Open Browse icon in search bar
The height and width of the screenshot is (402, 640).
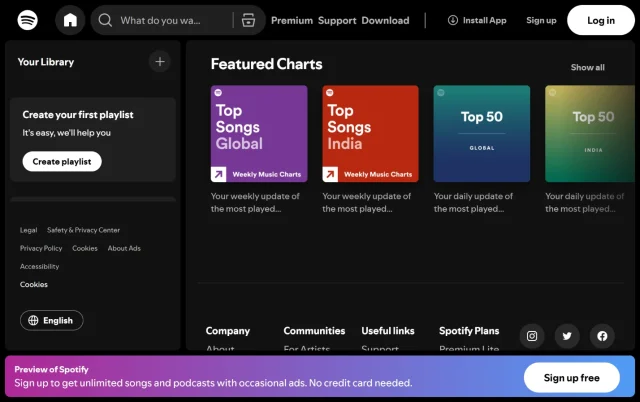[x=248, y=20]
